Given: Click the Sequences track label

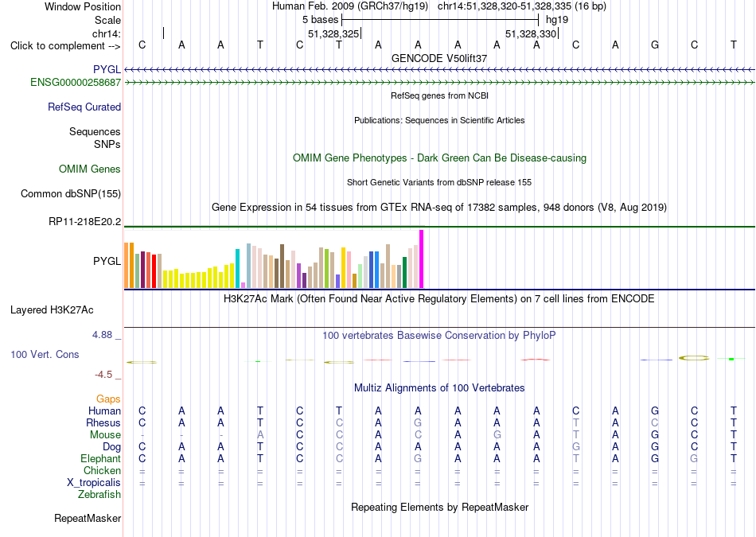Looking at the screenshot, I should tap(95, 131).
